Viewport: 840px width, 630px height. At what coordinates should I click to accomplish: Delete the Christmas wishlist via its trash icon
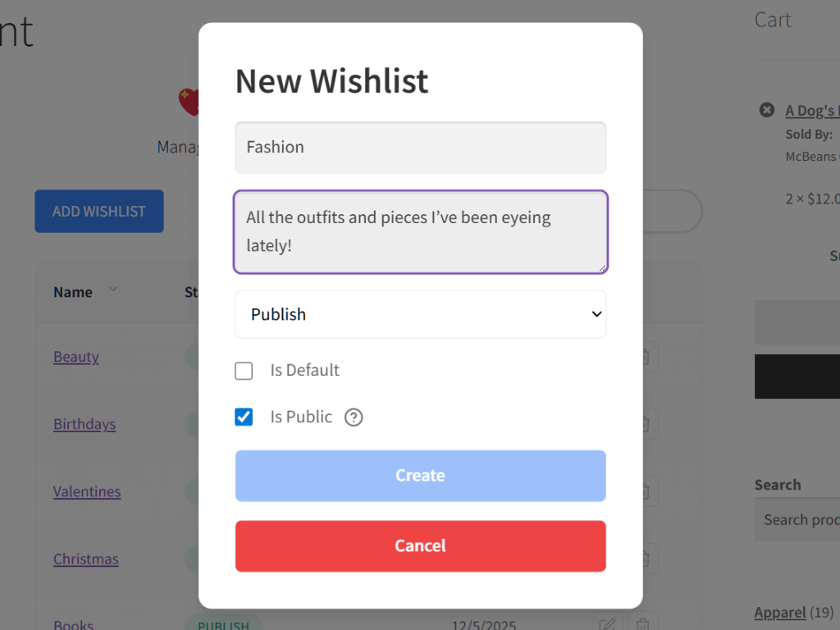[645, 559]
